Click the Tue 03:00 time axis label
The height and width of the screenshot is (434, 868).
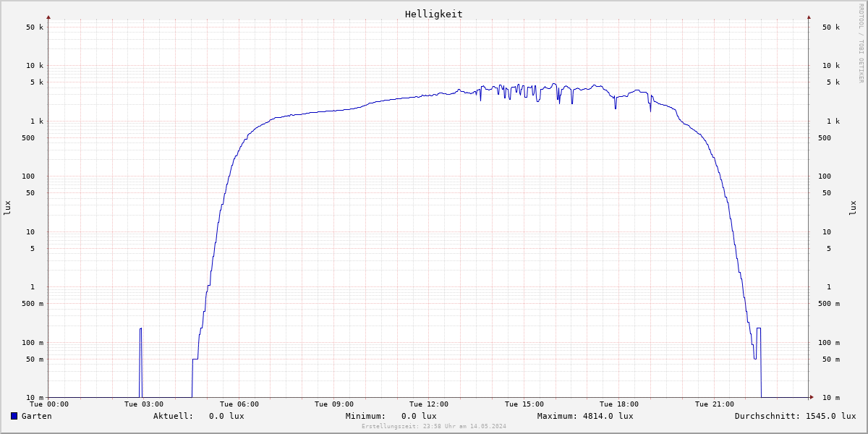click(144, 404)
